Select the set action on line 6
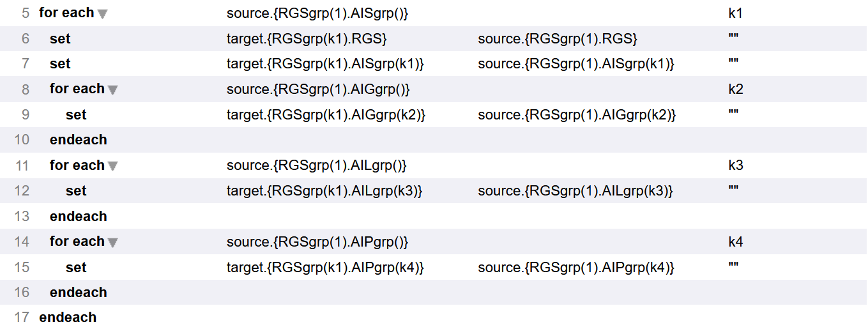Viewport: 868px width, 329px height. tap(60, 39)
